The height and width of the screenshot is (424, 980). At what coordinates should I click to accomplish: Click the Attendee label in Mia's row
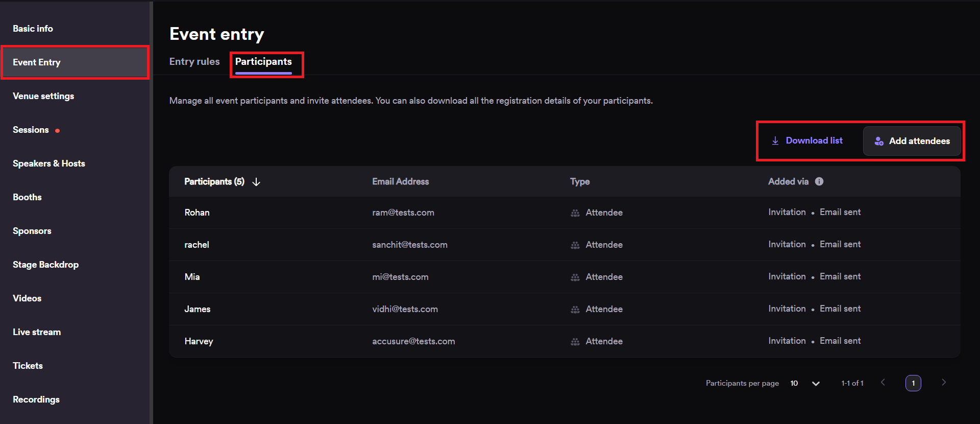point(604,277)
